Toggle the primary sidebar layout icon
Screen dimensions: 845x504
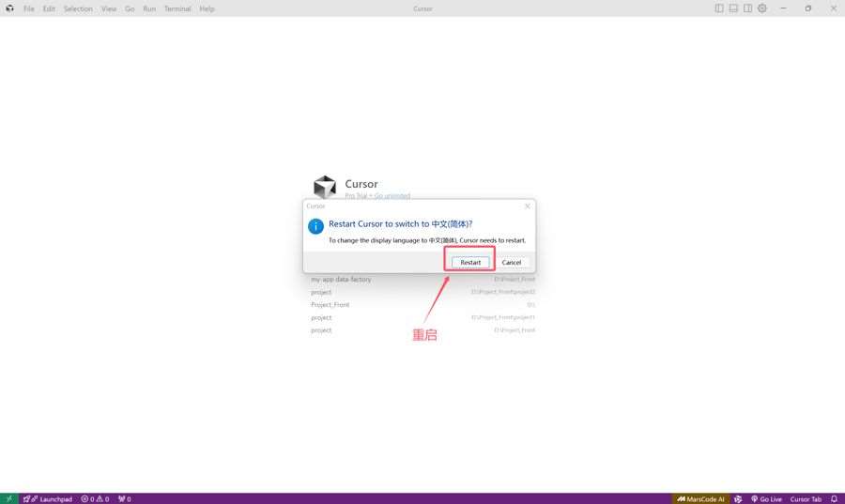719,8
